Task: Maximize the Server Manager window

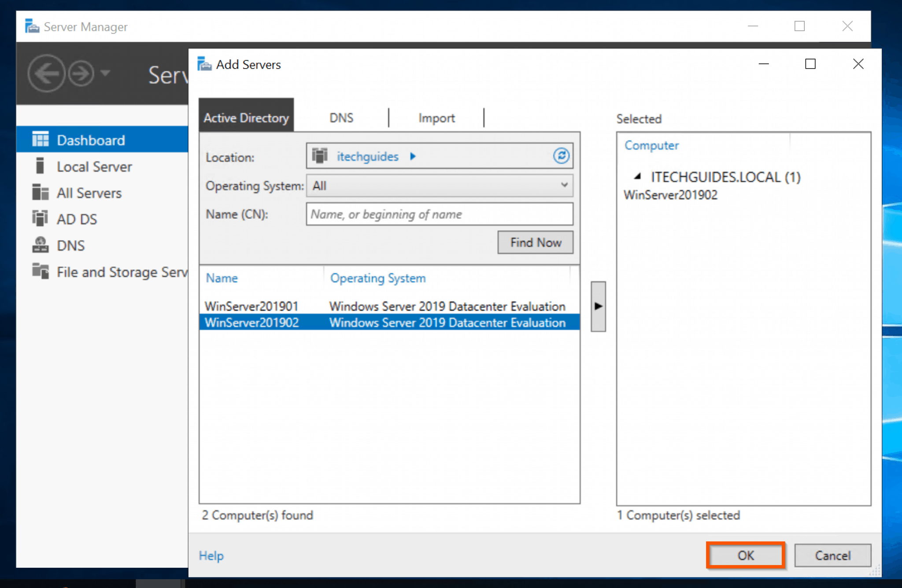Action: coord(799,26)
